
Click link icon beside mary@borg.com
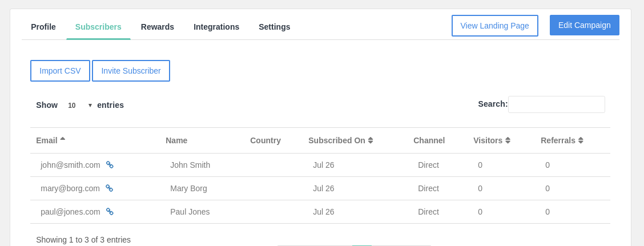109,188
